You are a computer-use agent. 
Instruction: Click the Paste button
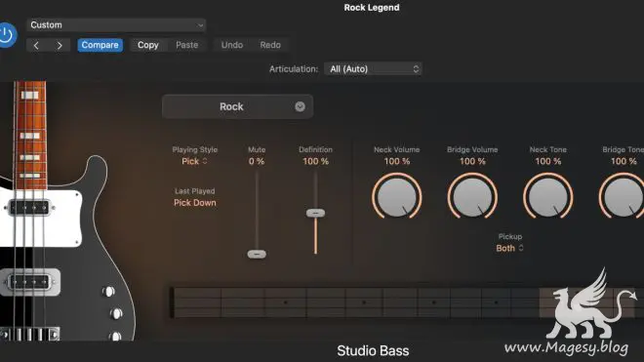187,45
